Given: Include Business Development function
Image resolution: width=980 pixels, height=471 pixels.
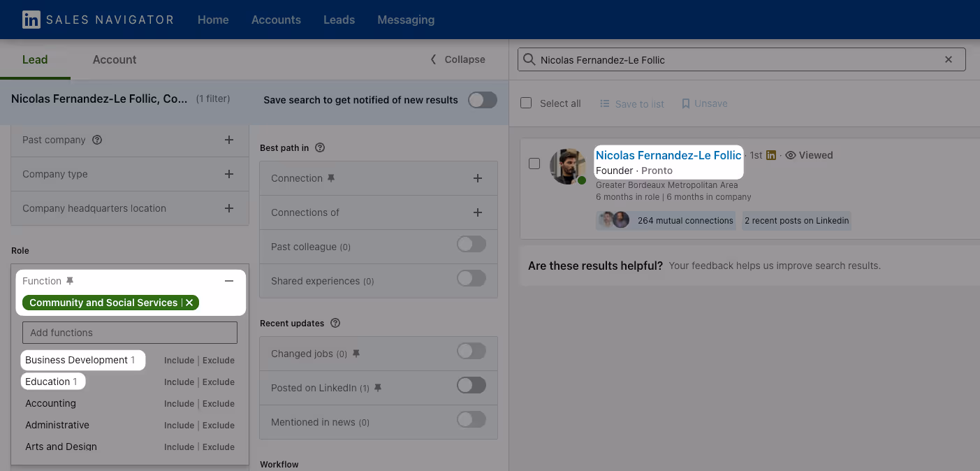Looking at the screenshot, I should click(179, 361).
